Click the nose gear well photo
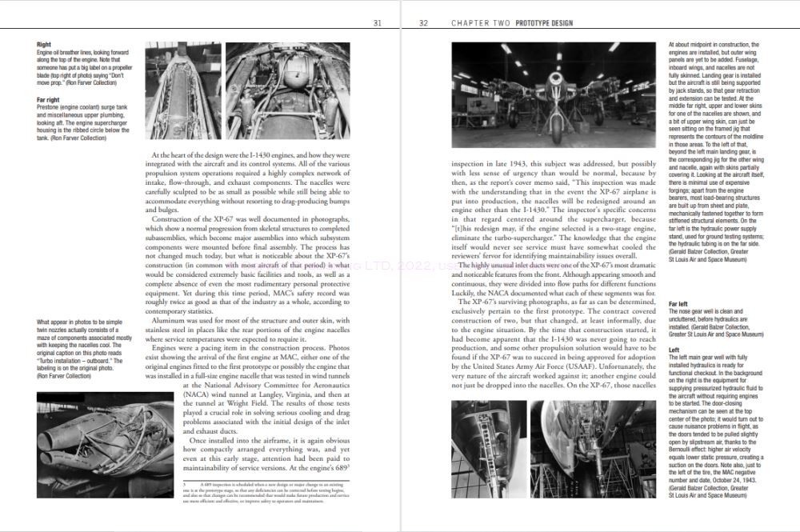The height and width of the screenshot is (532, 800). [x=489, y=449]
